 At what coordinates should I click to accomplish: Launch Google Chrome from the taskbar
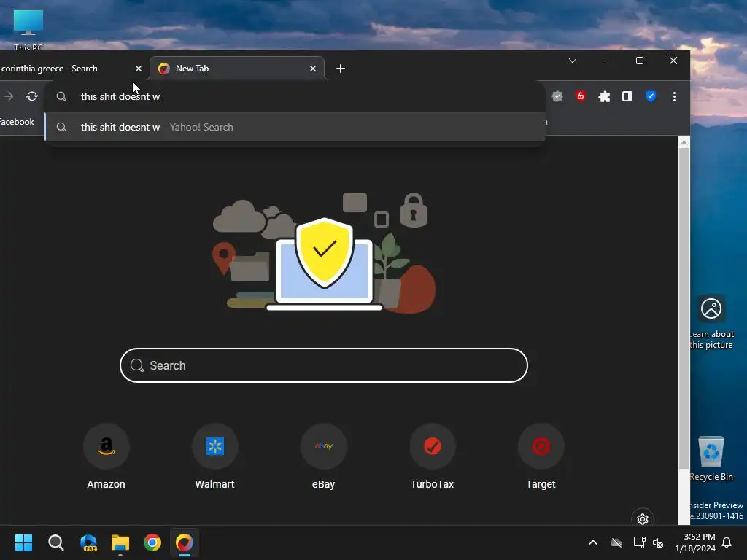click(152, 542)
